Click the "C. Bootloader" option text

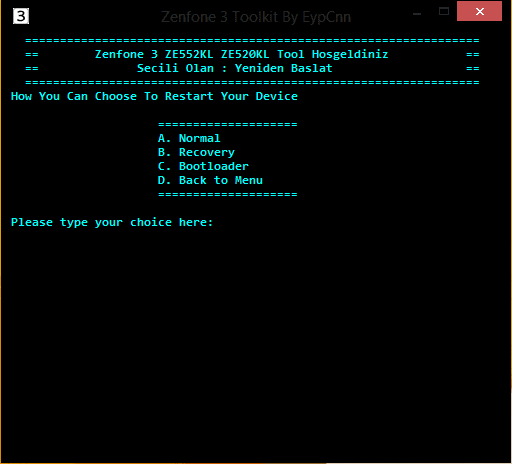pyautogui.click(x=203, y=166)
